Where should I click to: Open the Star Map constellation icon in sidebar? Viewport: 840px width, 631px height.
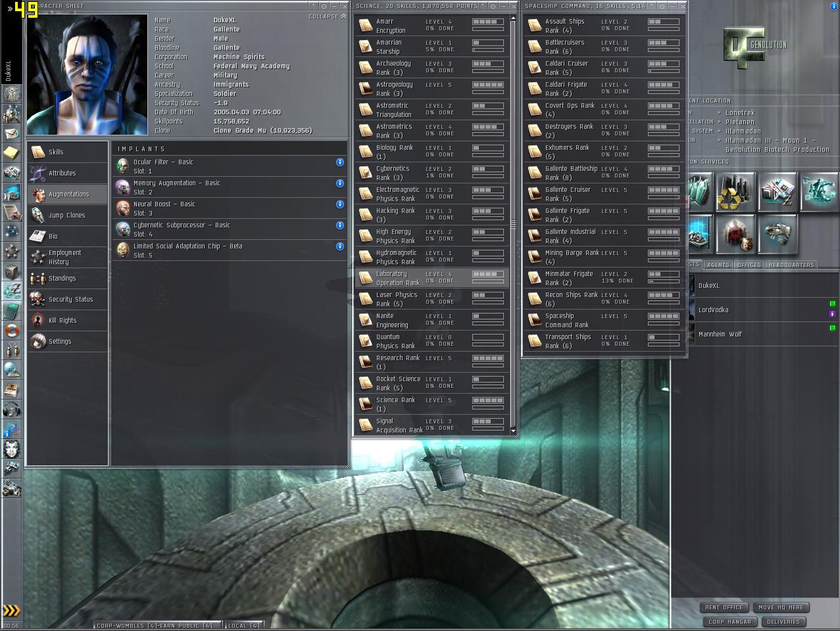point(12,231)
